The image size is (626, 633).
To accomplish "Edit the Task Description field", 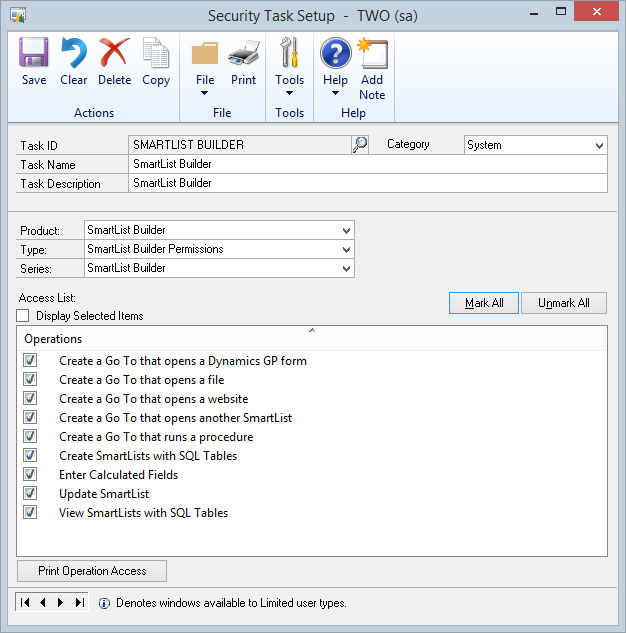I will (368, 183).
